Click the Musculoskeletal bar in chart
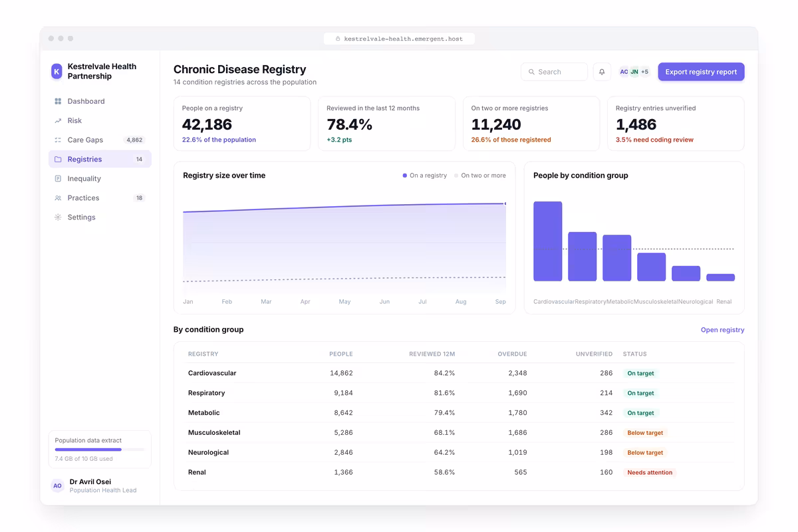798x532 pixels. click(652, 267)
